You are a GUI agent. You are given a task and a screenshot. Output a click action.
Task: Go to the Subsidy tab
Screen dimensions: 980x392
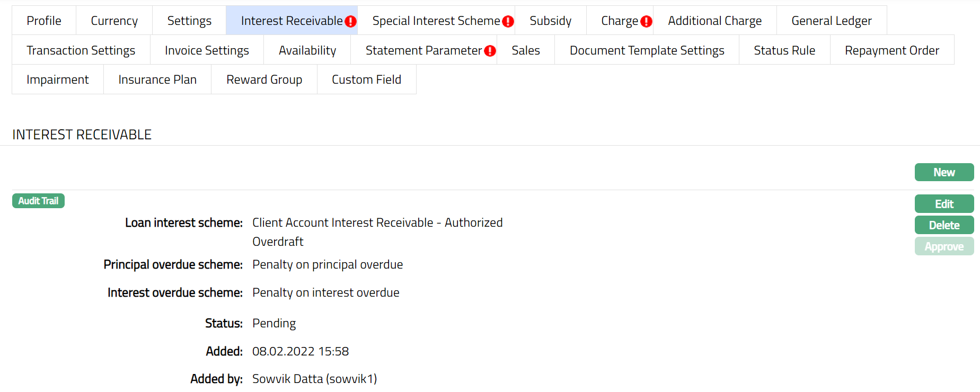pyautogui.click(x=550, y=21)
